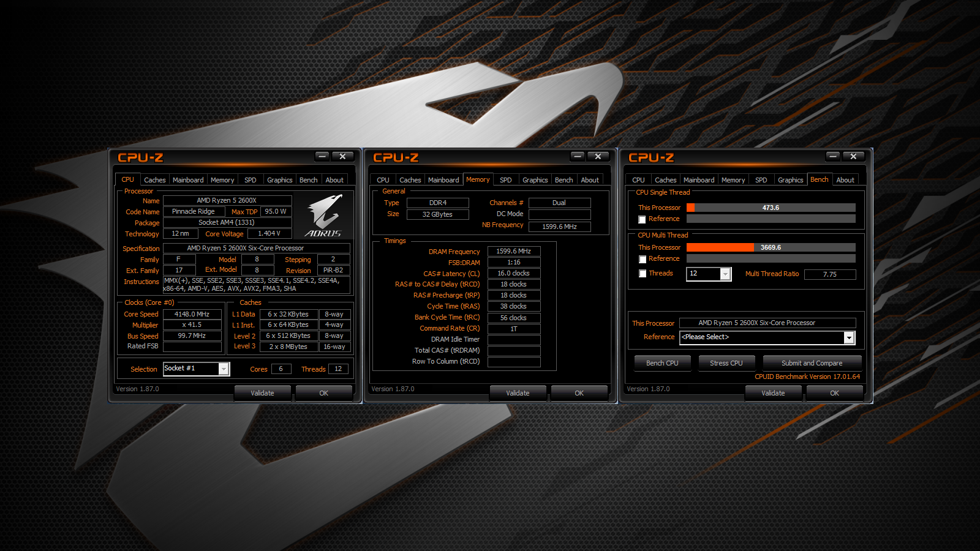
Task: Click OK in left CPU window
Action: coord(324,393)
